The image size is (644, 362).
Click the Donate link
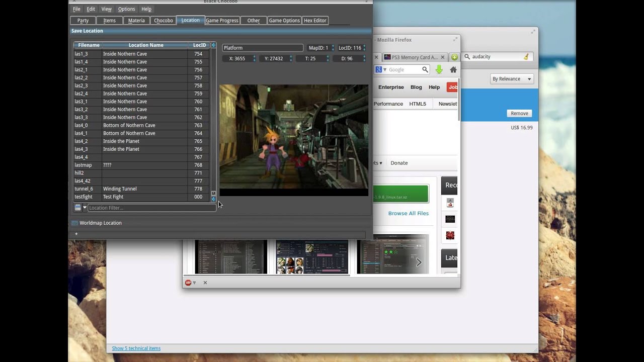click(x=399, y=163)
